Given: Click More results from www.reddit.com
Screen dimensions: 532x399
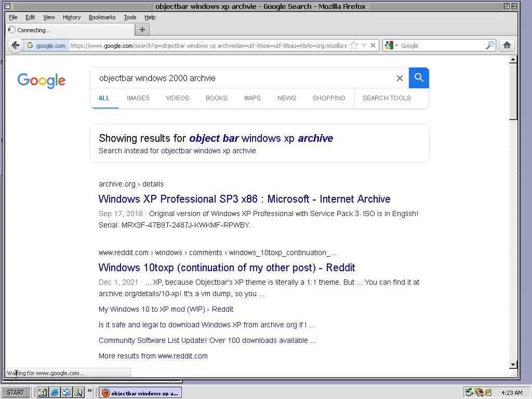Looking at the screenshot, I should tap(153, 356).
